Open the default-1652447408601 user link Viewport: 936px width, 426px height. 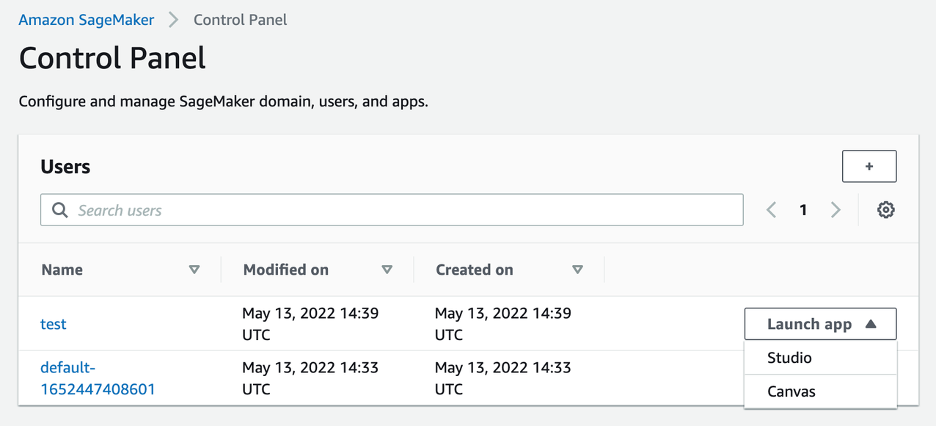[97, 378]
